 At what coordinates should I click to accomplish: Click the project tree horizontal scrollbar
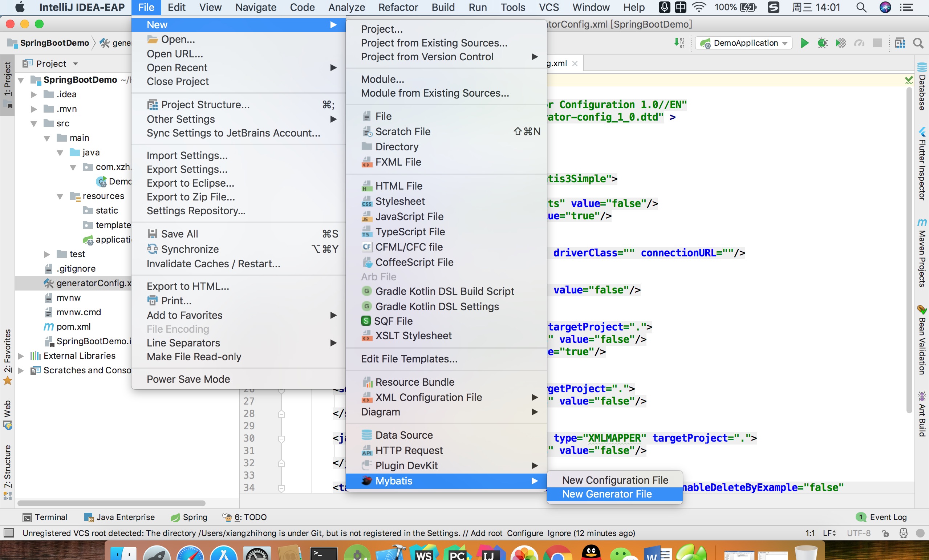pos(111,503)
